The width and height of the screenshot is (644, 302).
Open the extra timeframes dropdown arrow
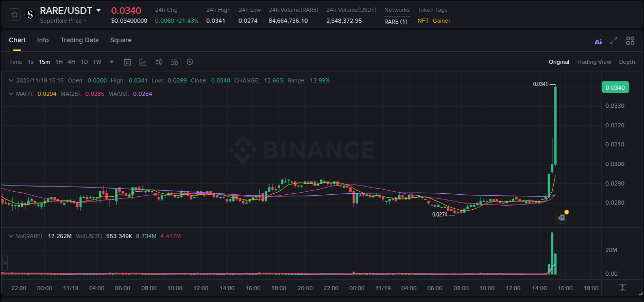(111, 62)
